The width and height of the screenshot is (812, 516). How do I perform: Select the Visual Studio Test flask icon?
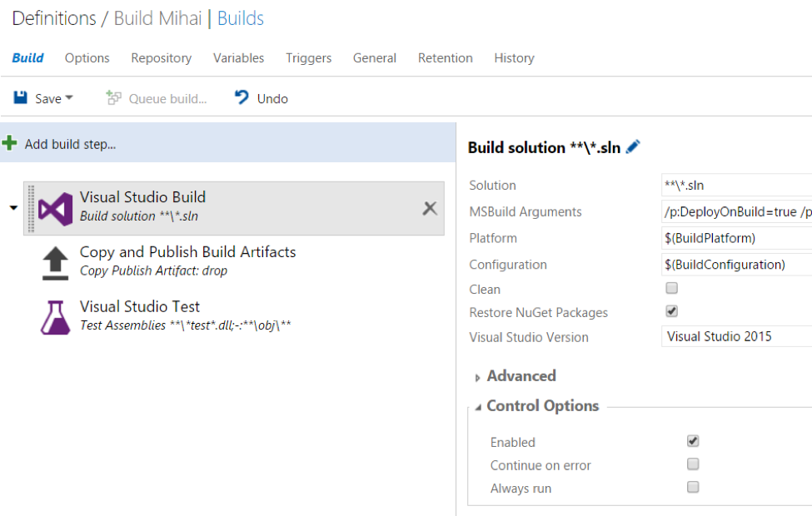[x=56, y=317]
